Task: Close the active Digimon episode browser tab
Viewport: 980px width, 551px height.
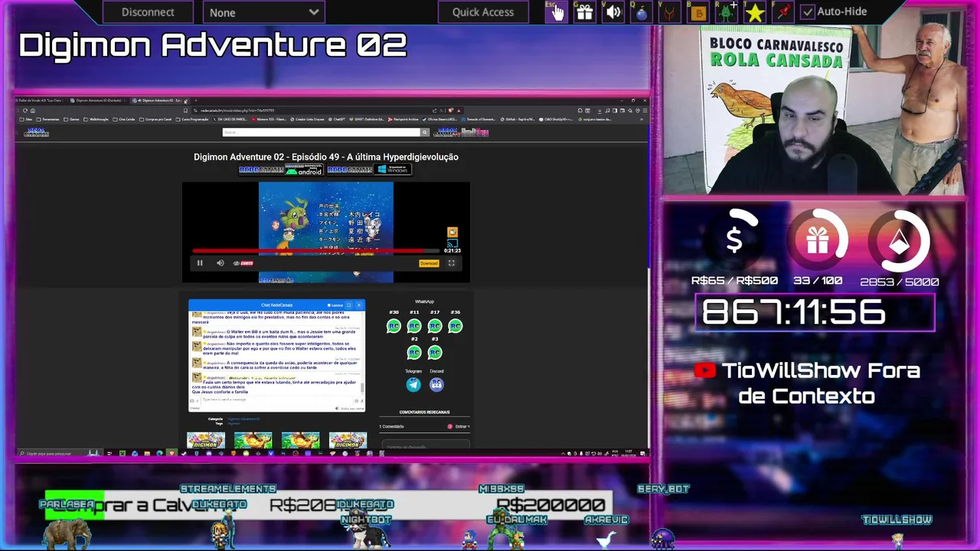Action: pos(185,100)
